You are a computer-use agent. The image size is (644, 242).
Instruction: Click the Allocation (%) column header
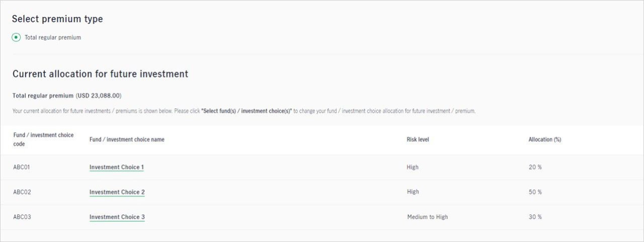click(545, 139)
